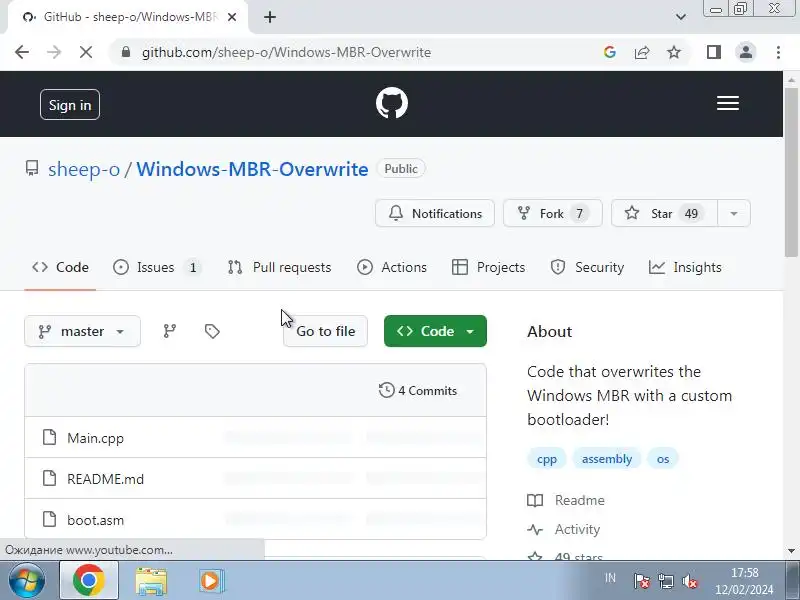Click the Google icon in address bar
Viewport: 800px width, 600px height.
[610, 52]
